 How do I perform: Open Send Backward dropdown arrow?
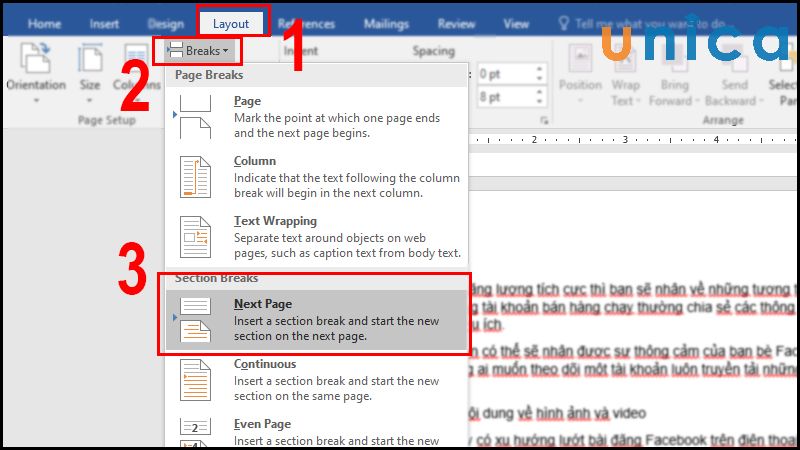pyautogui.click(x=761, y=101)
